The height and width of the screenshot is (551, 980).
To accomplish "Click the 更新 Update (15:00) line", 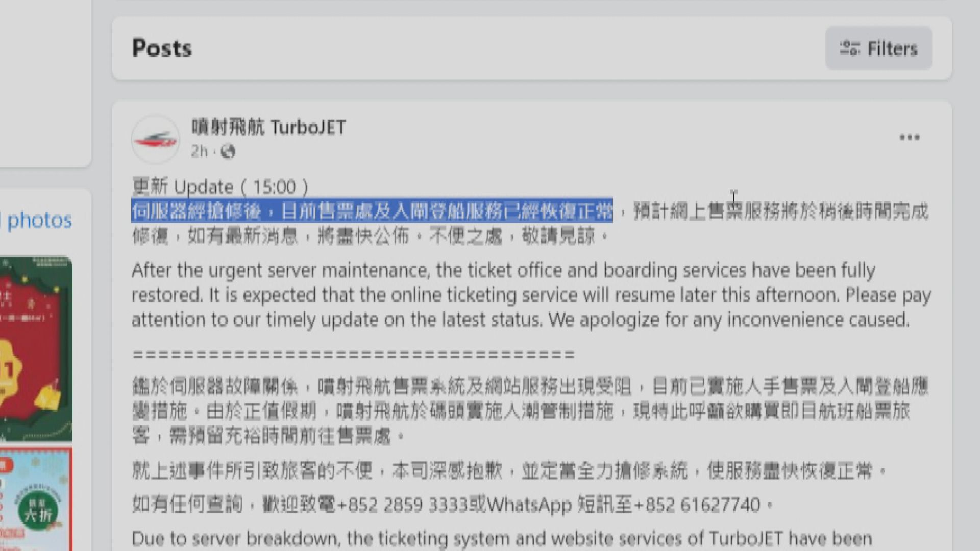I will click(220, 187).
